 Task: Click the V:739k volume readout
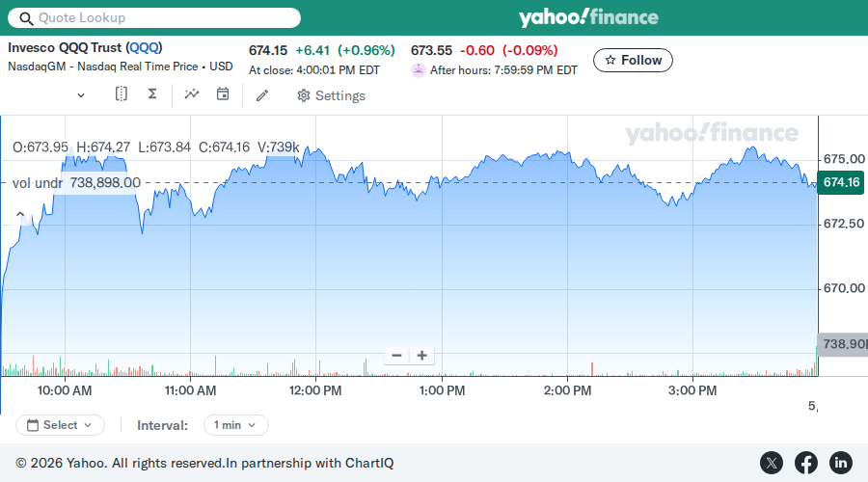tap(279, 147)
